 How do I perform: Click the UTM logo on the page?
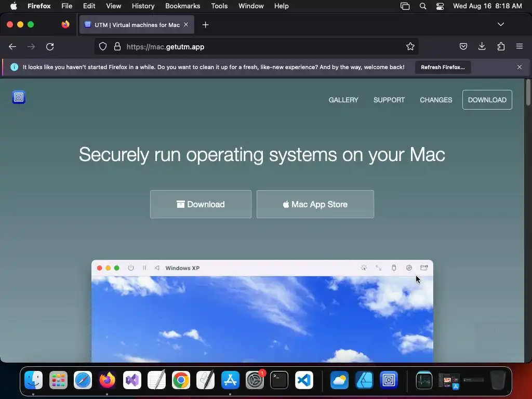point(19,97)
